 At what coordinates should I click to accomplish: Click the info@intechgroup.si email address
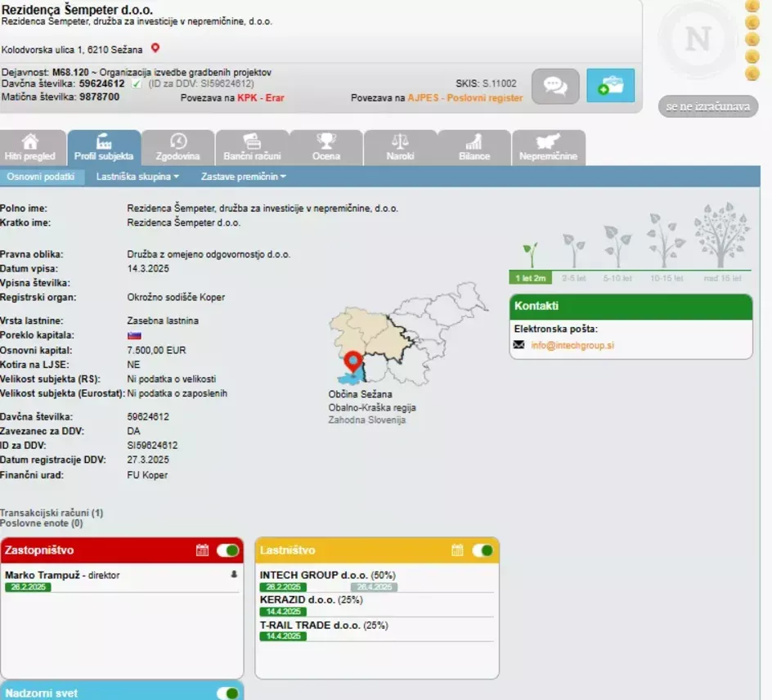coord(572,345)
